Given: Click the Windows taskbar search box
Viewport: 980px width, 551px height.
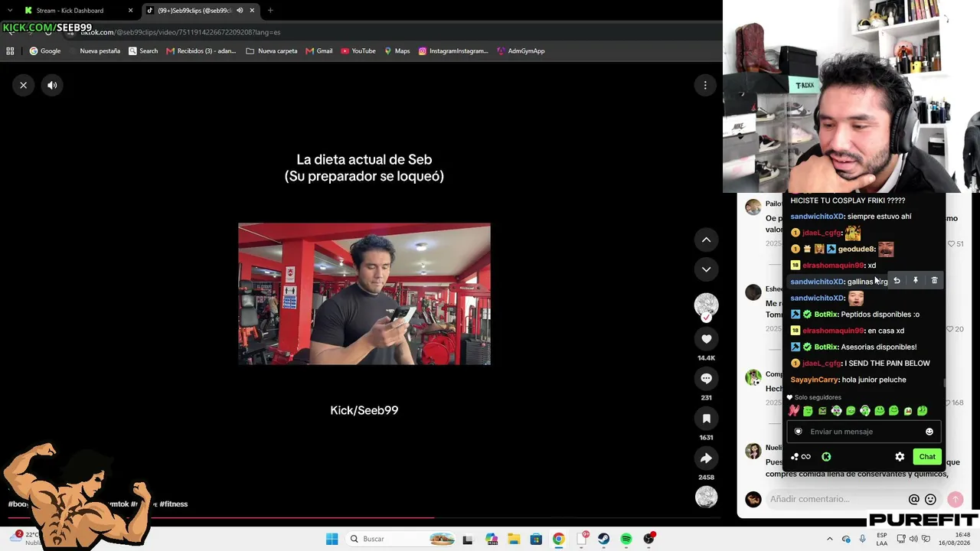Looking at the screenshot, I should pyautogui.click(x=401, y=539).
